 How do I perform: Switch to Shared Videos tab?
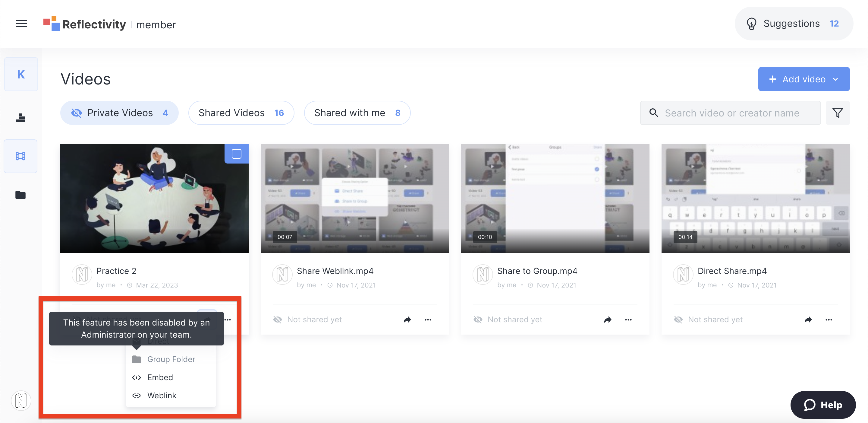coord(241,113)
